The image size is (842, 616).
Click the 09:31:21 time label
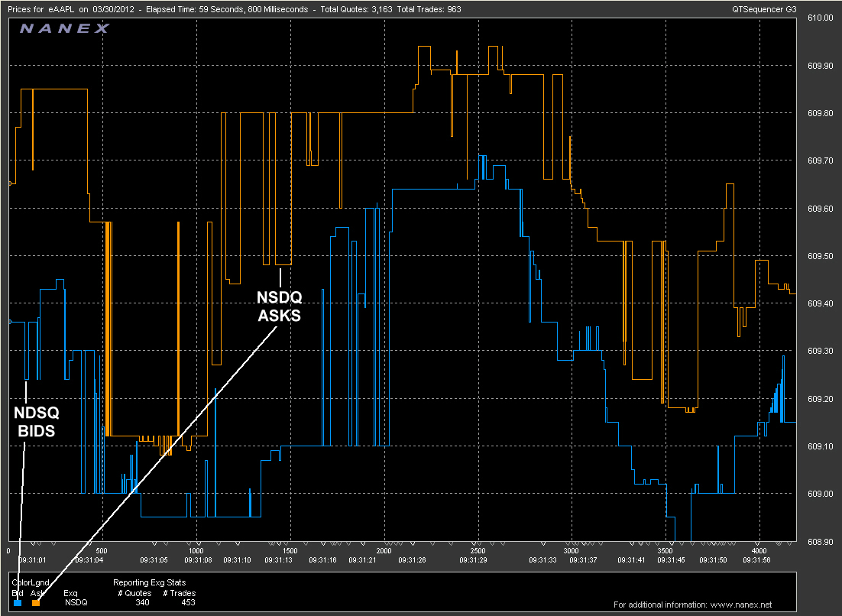pyautogui.click(x=362, y=560)
